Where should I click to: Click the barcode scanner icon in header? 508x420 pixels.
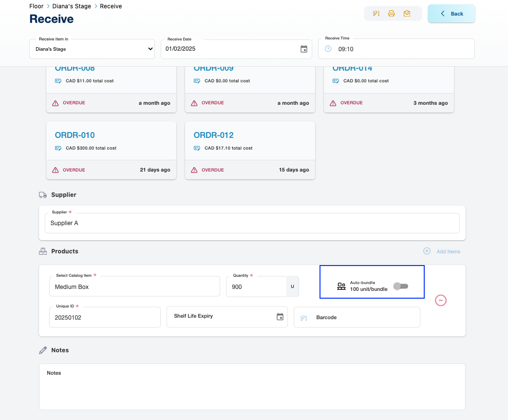[376, 14]
